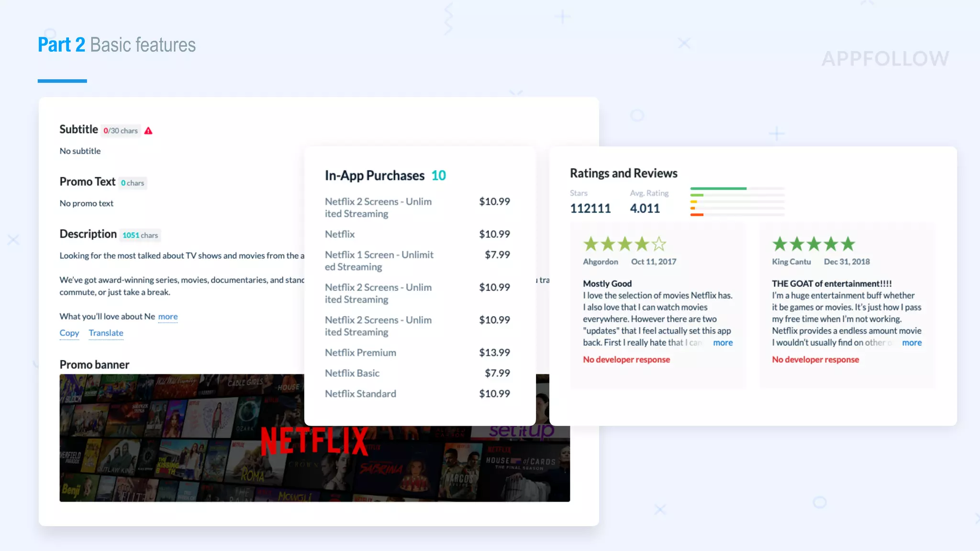Click the Copy description link

tap(69, 333)
